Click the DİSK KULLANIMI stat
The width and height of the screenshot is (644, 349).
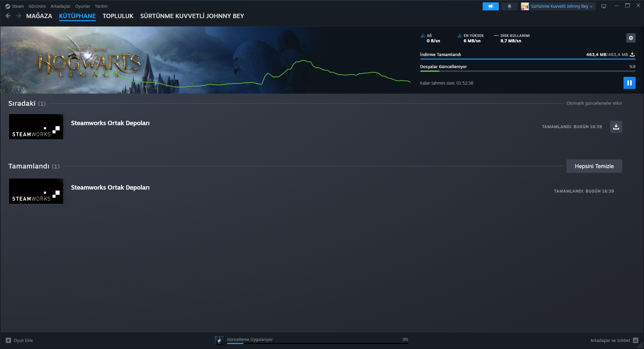tap(512, 38)
